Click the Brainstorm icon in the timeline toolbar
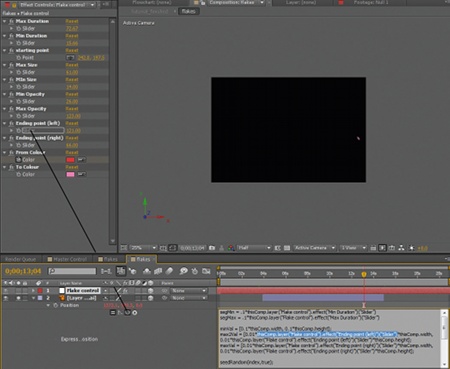The width and height of the screenshot is (450, 369). (183, 271)
